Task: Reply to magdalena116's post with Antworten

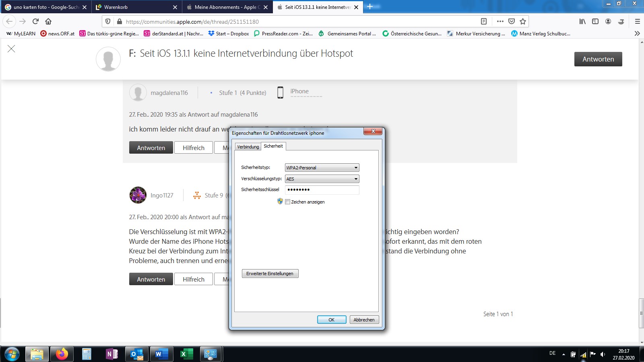Action: [151, 148]
